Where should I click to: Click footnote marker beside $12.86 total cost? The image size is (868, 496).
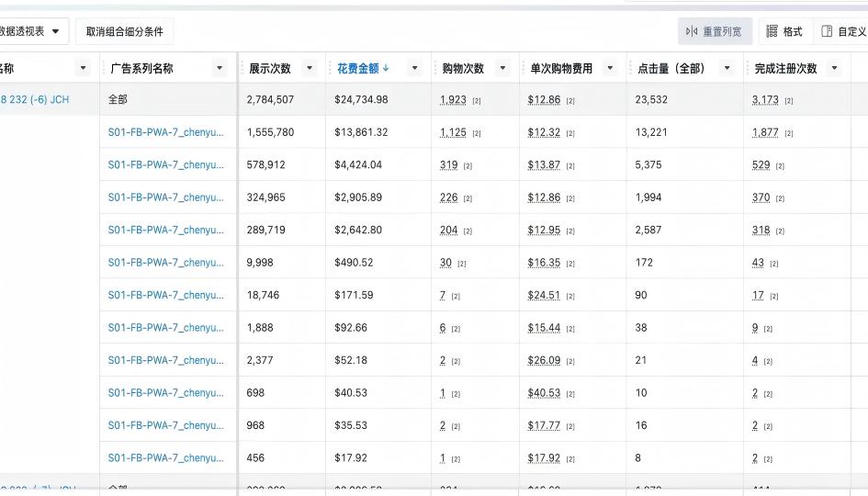click(x=570, y=101)
